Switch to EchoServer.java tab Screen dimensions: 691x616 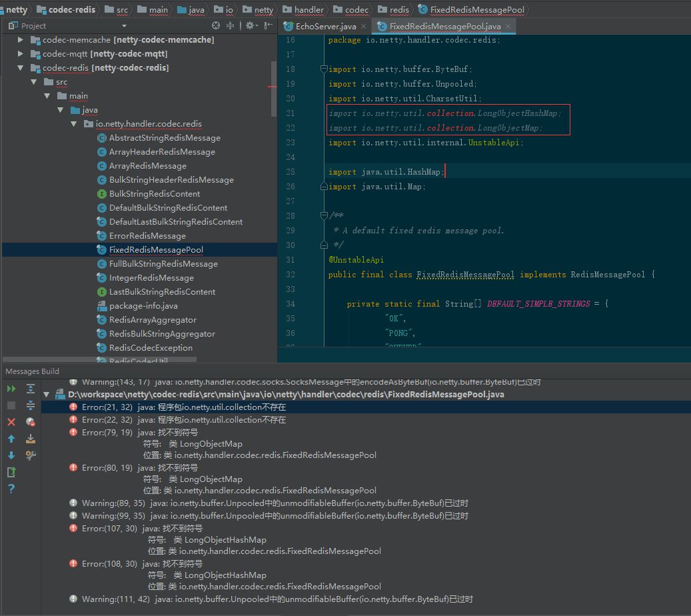320,27
